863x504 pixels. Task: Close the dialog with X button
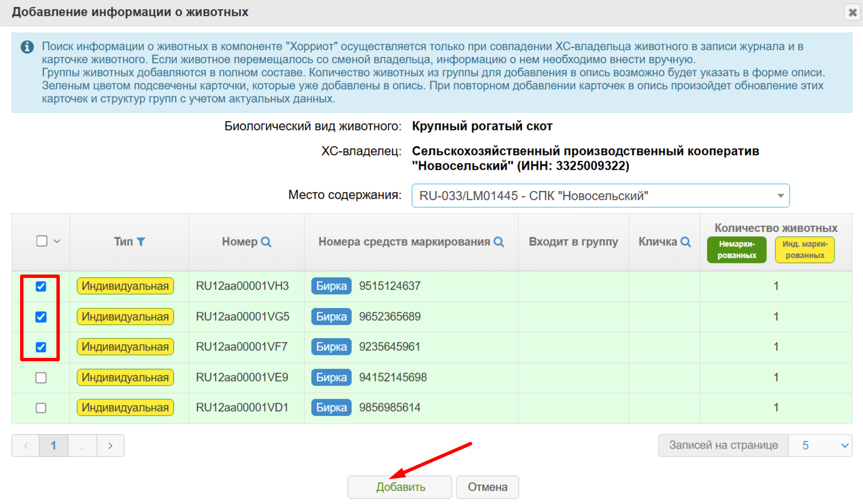coord(852,12)
